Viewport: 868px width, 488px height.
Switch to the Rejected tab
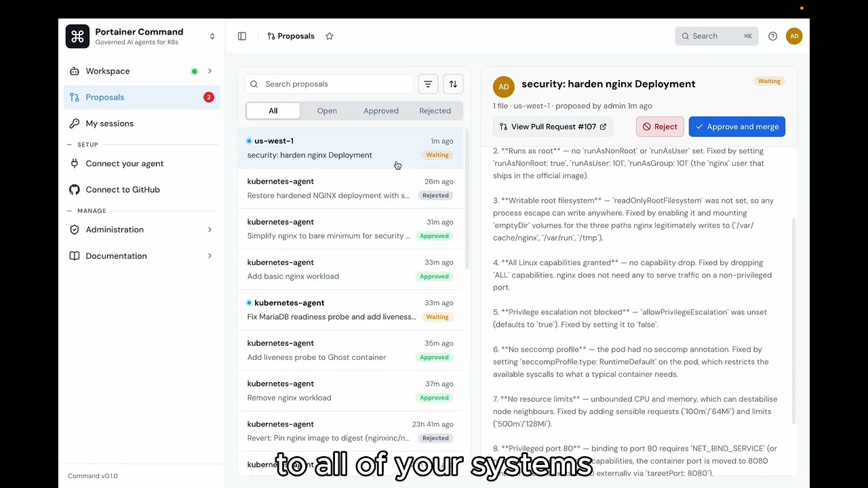pyautogui.click(x=435, y=111)
